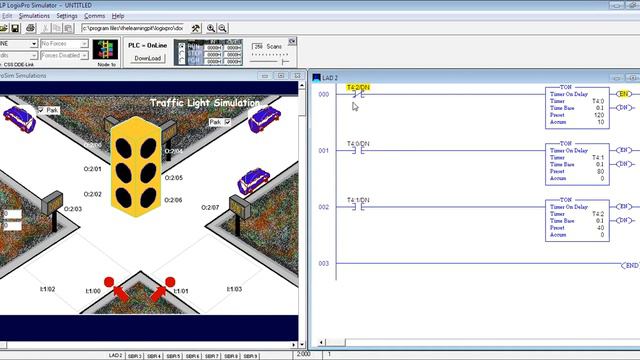Click the walk signal box near O:2:07

pyautogui.click(x=240, y=207)
